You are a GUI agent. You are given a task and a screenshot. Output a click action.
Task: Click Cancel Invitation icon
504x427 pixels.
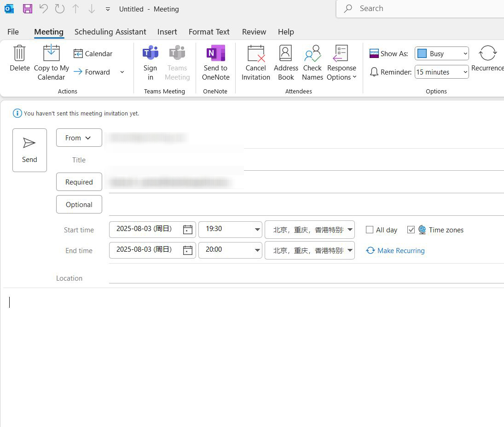pos(256,62)
